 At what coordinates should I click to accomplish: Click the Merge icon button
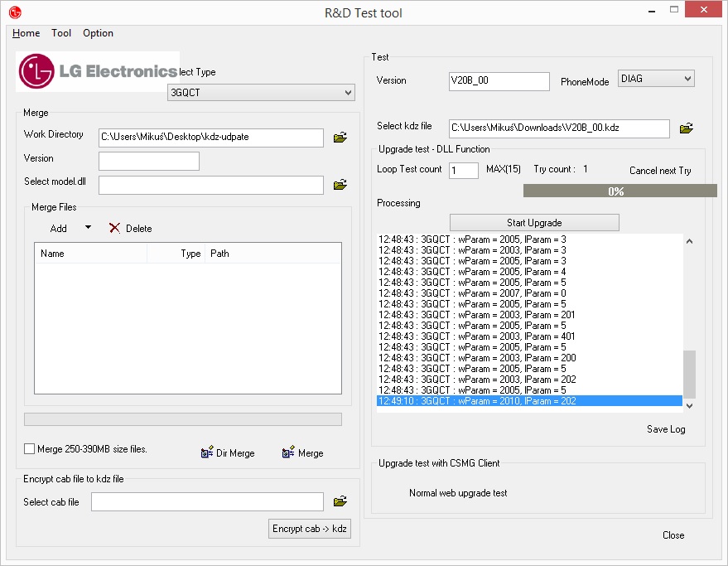pos(288,452)
